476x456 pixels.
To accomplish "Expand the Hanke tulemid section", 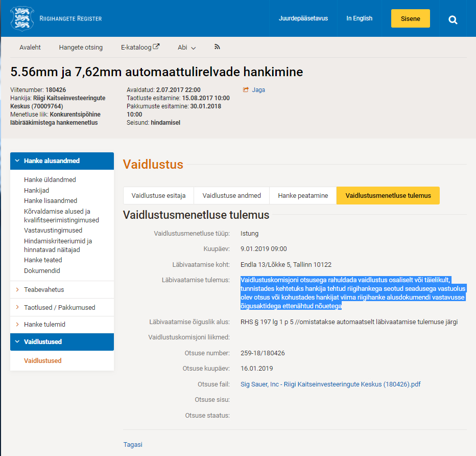I will coord(44,325).
